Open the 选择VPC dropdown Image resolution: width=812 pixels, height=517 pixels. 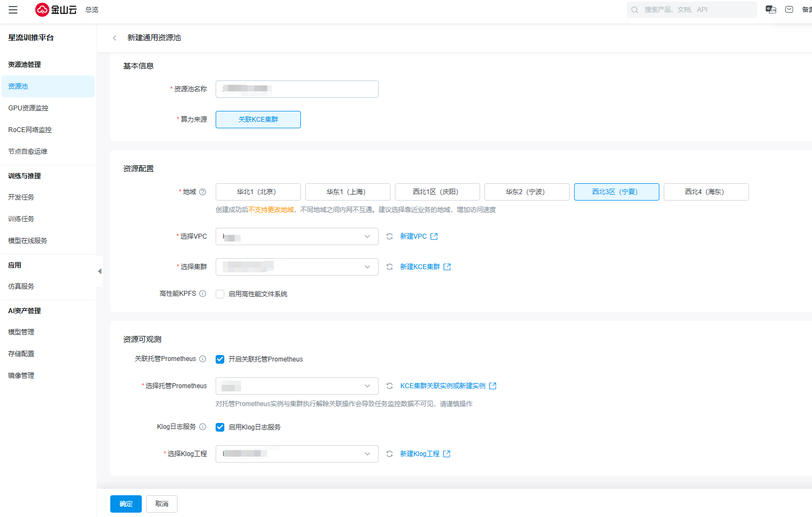click(x=297, y=236)
